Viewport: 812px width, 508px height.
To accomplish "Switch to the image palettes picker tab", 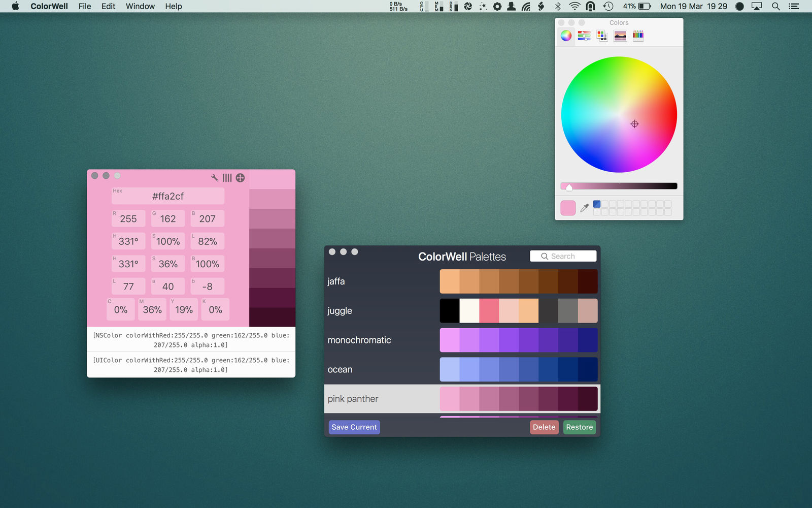I will 620,36.
